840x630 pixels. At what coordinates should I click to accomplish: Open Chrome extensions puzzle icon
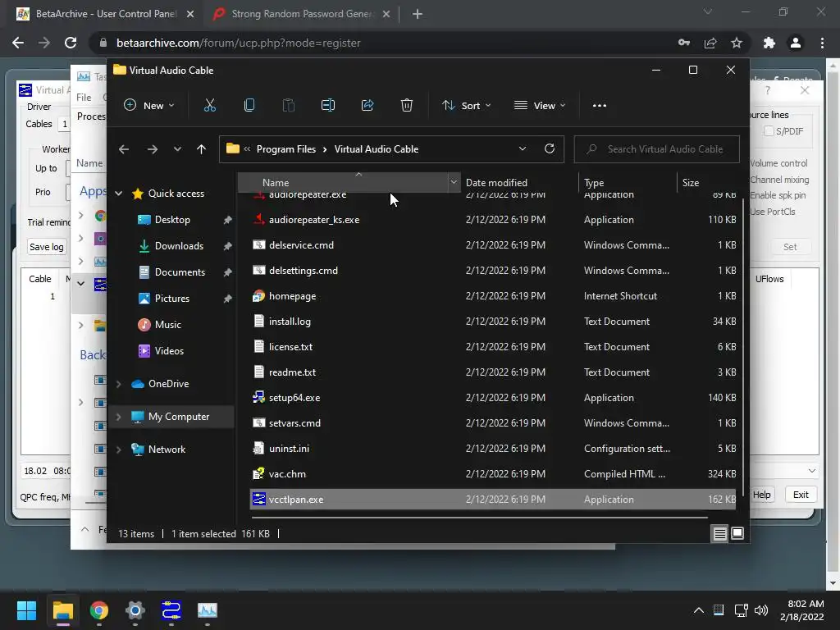769,43
